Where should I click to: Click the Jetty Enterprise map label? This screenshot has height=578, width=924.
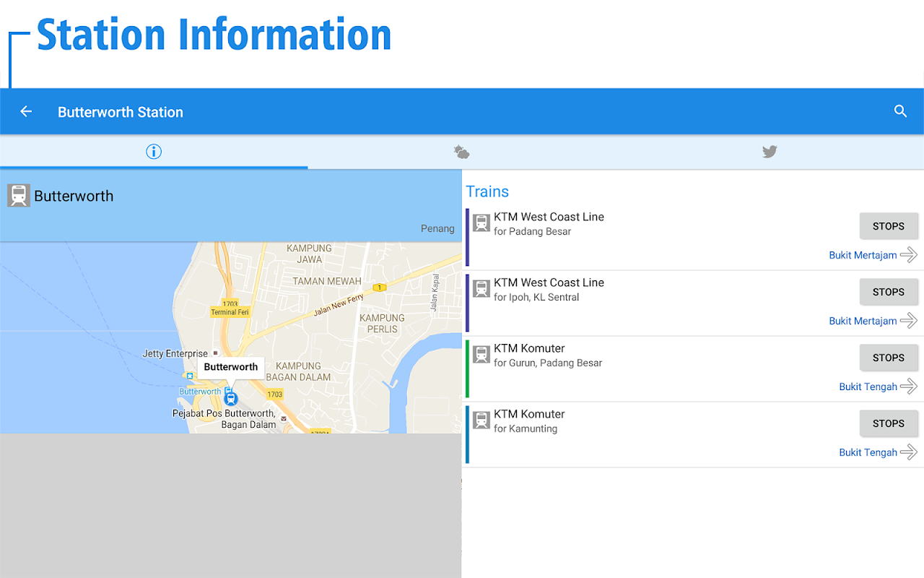[175, 354]
